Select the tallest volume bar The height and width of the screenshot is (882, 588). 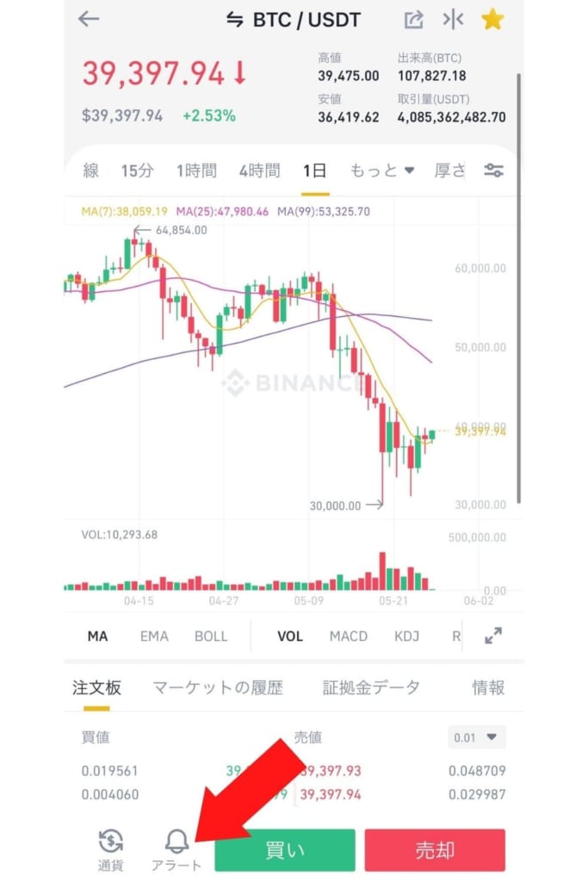point(383,571)
